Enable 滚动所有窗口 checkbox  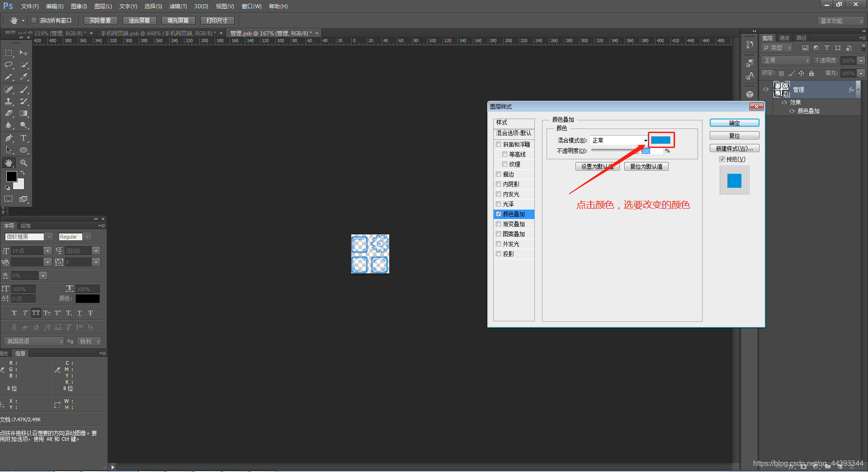[34, 20]
